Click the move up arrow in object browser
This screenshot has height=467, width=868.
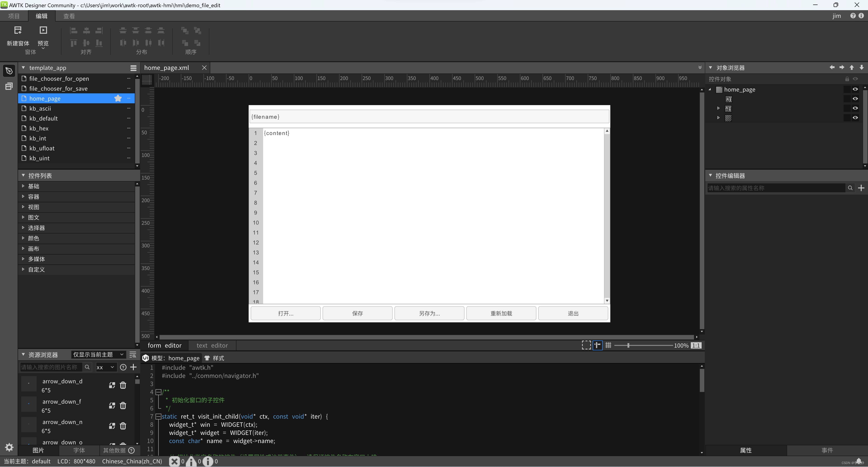[851, 67]
